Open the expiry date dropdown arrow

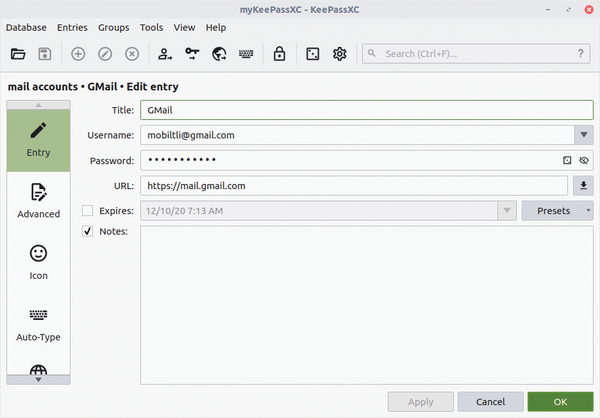click(x=507, y=211)
